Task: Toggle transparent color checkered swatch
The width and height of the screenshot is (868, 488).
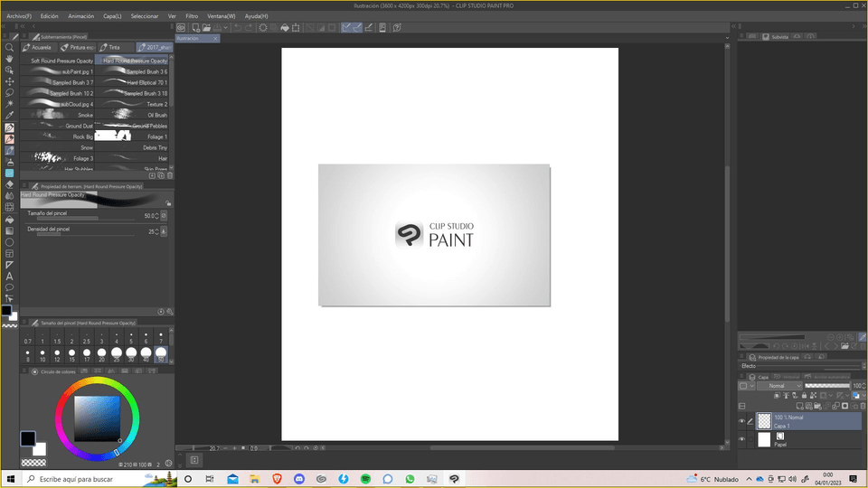Action: pos(33,463)
